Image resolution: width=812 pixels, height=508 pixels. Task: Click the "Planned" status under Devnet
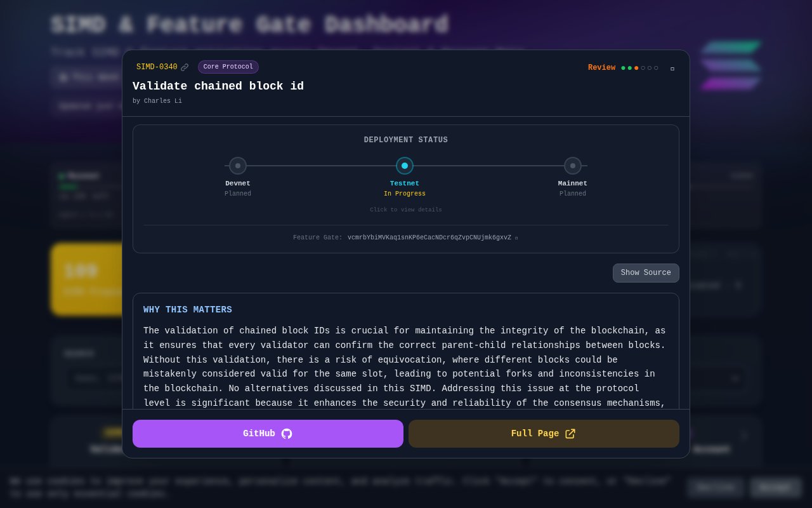tap(238, 194)
